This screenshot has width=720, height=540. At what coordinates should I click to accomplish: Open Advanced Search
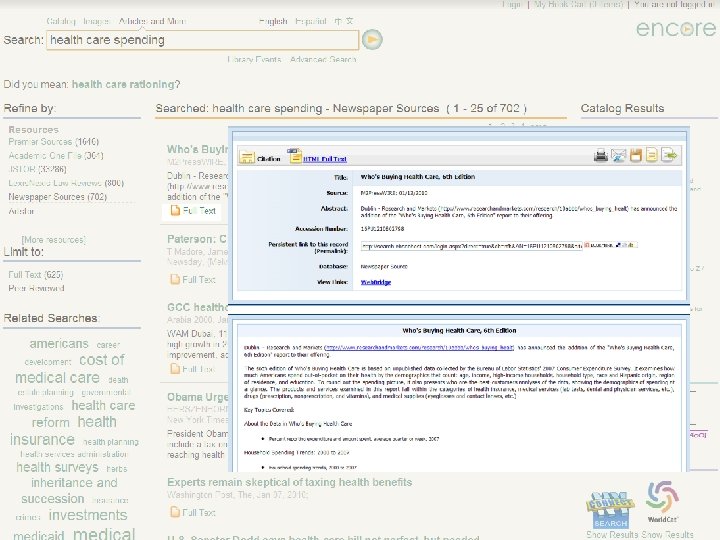point(323,59)
